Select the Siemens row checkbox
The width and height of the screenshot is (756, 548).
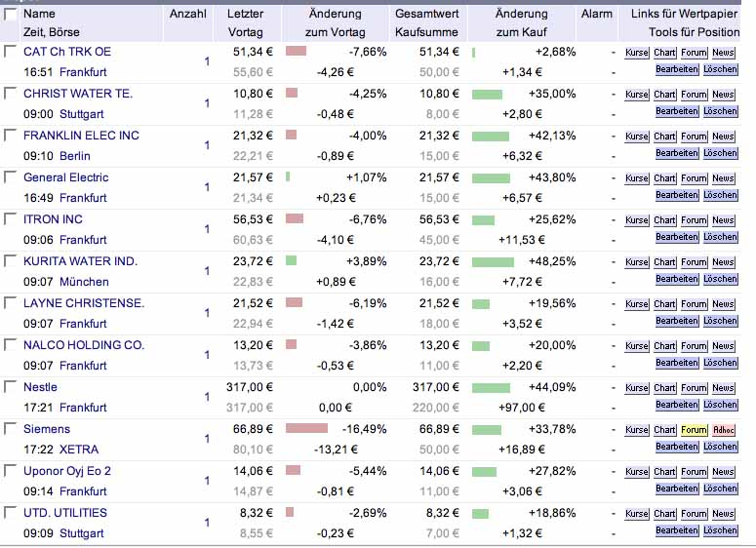pos(11,429)
